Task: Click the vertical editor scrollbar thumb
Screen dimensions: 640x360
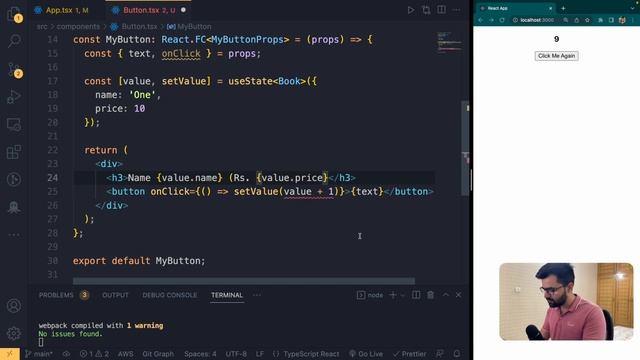Action: (x=465, y=149)
